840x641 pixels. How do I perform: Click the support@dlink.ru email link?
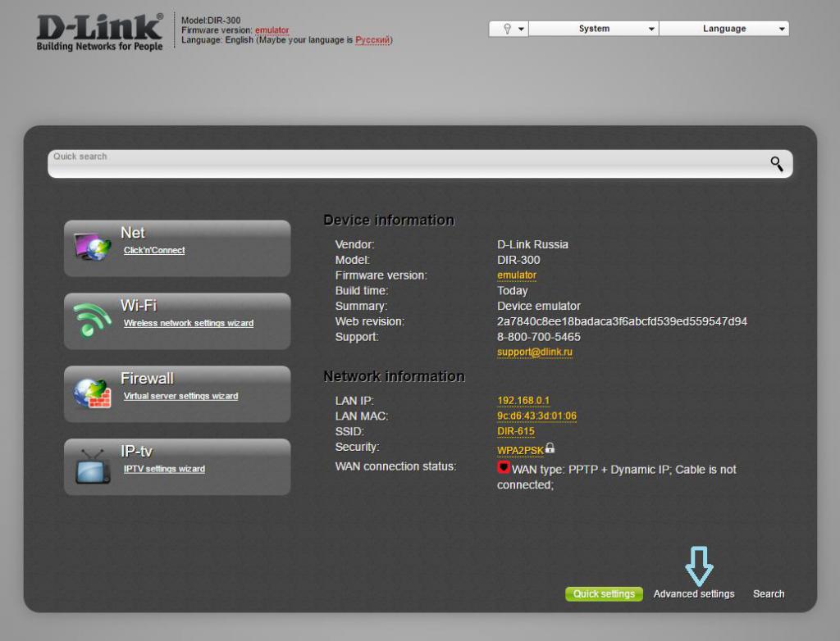535,352
